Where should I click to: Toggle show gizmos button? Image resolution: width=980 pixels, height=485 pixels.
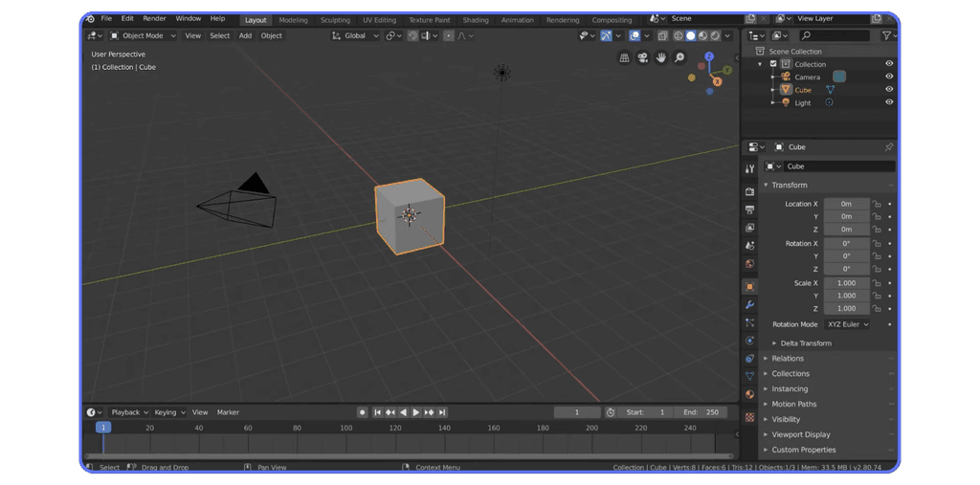click(606, 35)
